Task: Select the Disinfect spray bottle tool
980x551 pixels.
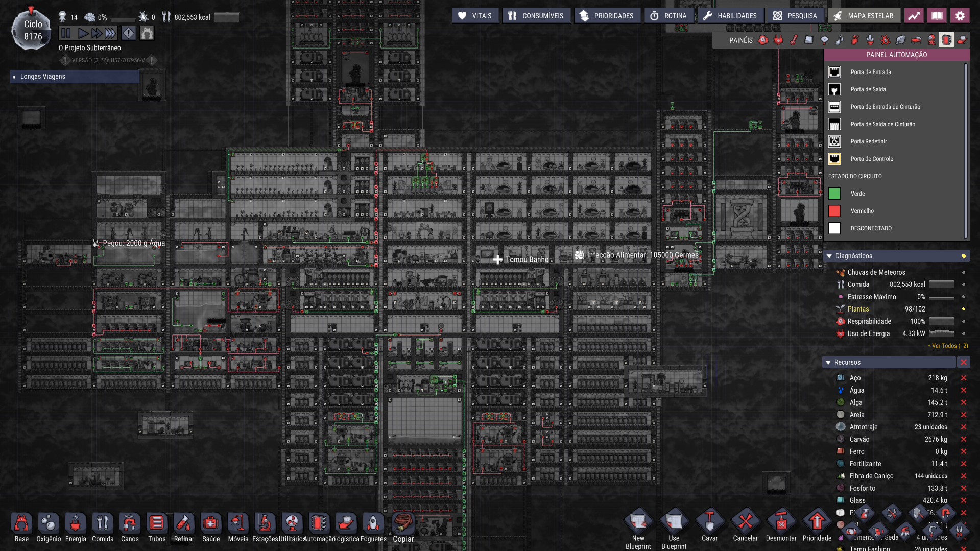Action: click(x=865, y=513)
